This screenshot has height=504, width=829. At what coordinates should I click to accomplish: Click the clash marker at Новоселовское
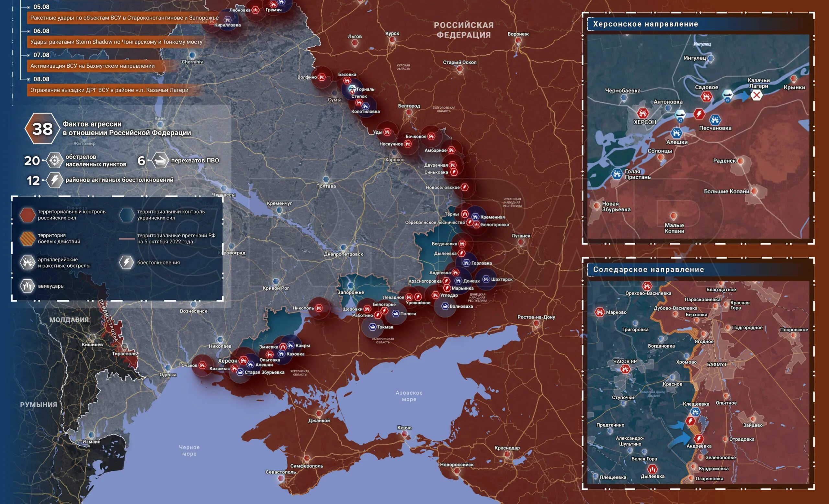click(465, 187)
